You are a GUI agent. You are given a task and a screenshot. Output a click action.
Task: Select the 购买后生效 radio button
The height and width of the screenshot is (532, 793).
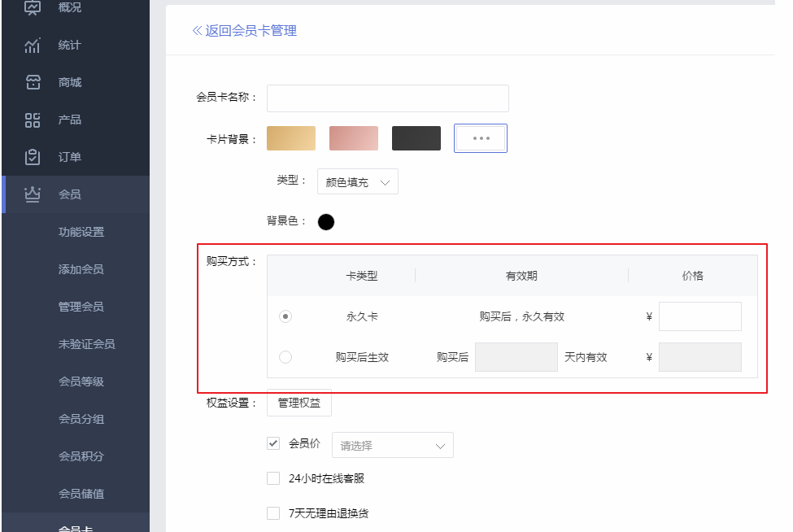point(285,357)
